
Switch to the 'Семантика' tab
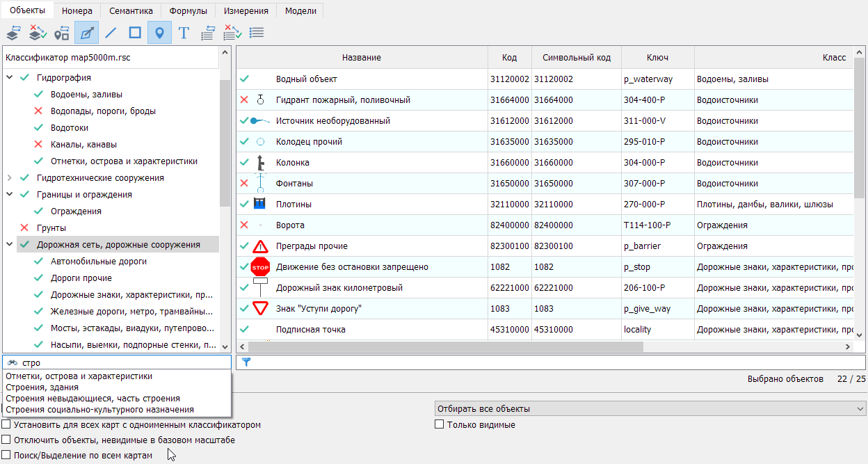[x=131, y=10]
